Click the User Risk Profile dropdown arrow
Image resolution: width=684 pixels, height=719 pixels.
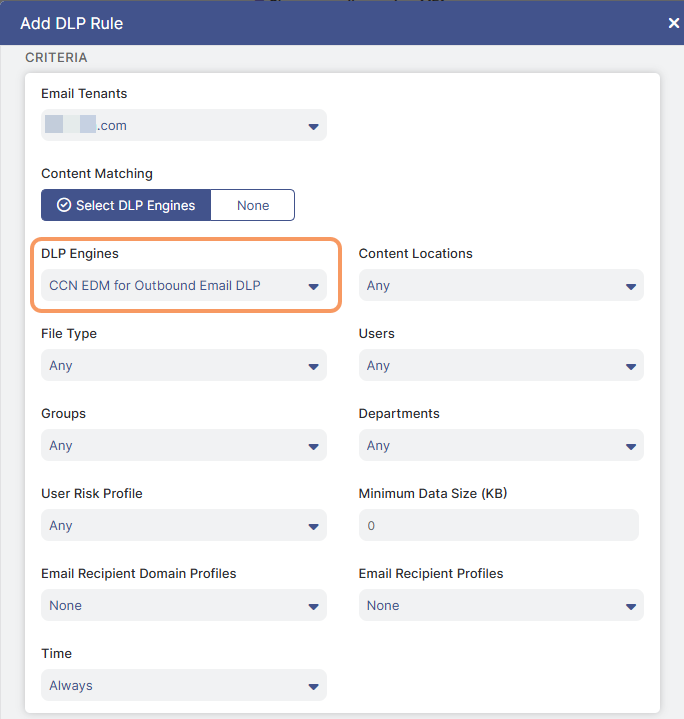[x=314, y=526]
